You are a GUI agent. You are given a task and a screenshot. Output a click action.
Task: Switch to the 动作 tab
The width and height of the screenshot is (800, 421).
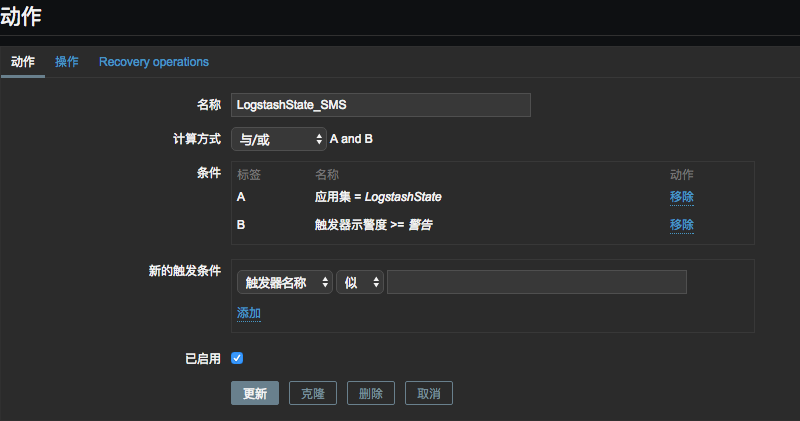tap(23, 62)
